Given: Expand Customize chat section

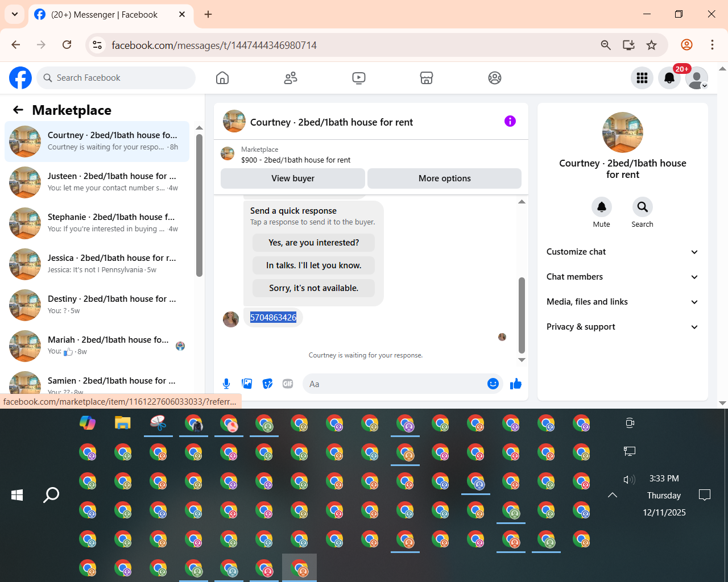Looking at the screenshot, I should point(623,252).
